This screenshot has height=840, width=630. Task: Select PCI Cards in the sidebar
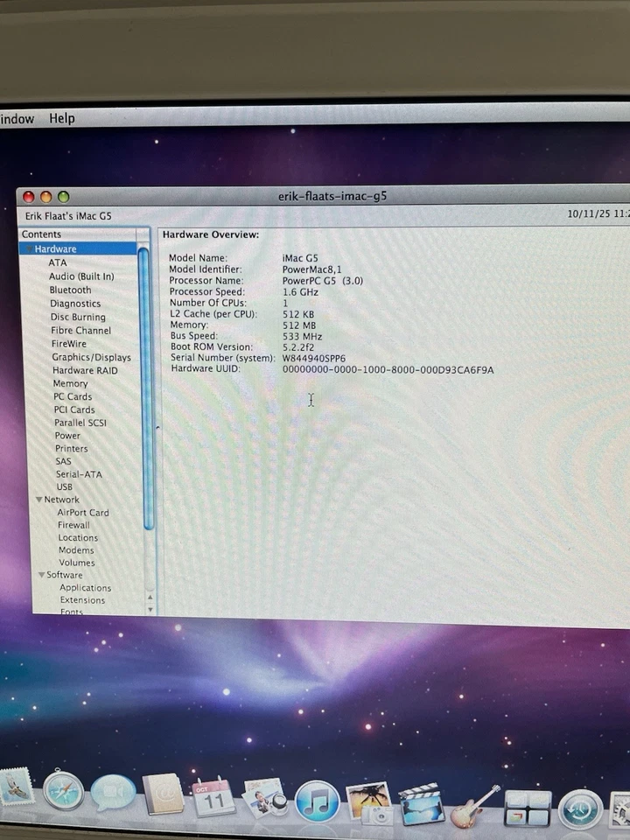[x=74, y=409]
